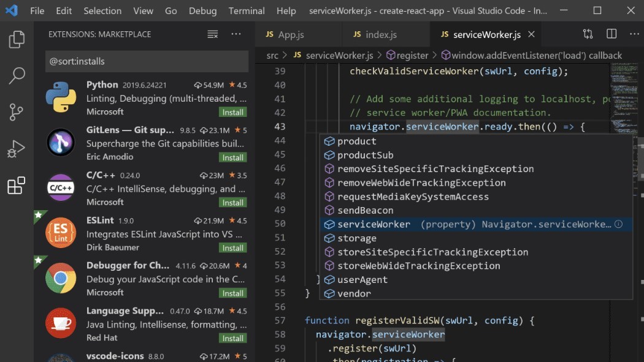Open the src breadcrumb dropdown
The width and height of the screenshot is (644, 362).
[272, 55]
